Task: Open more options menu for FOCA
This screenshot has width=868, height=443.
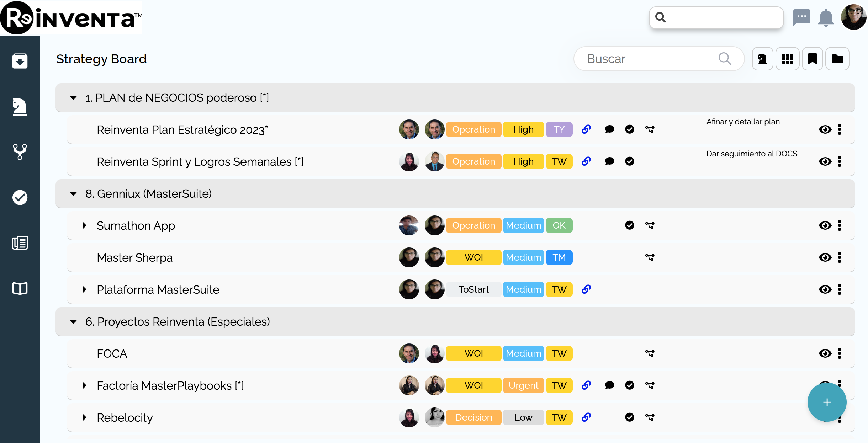Action: 840,353
